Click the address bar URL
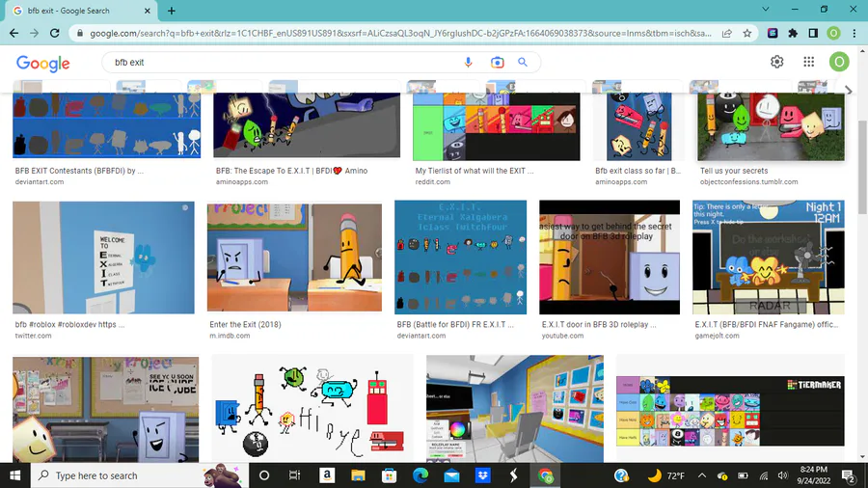This screenshot has width=868, height=488. [x=399, y=33]
